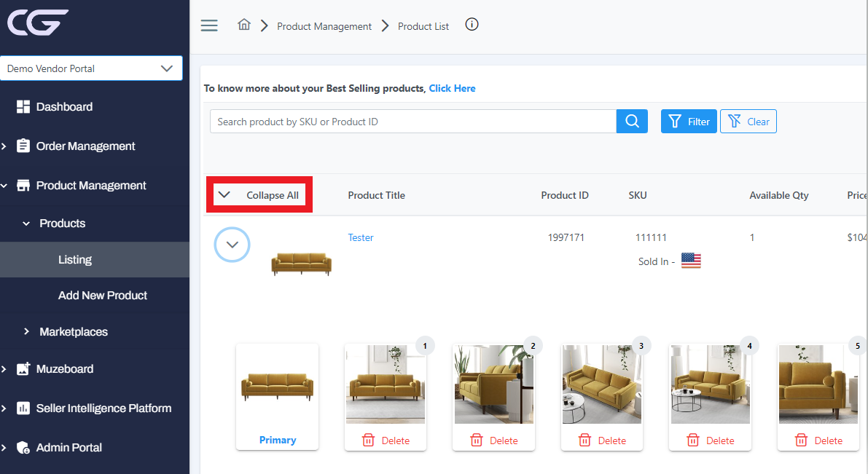
Task: Open gallery image number 2 thumbnail
Action: pyautogui.click(x=494, y=384)
